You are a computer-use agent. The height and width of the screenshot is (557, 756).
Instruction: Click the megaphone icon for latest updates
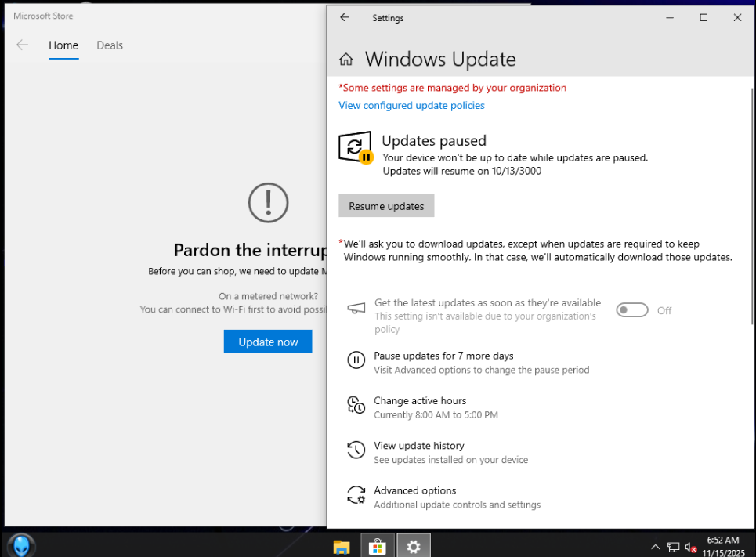coord(356,309)
